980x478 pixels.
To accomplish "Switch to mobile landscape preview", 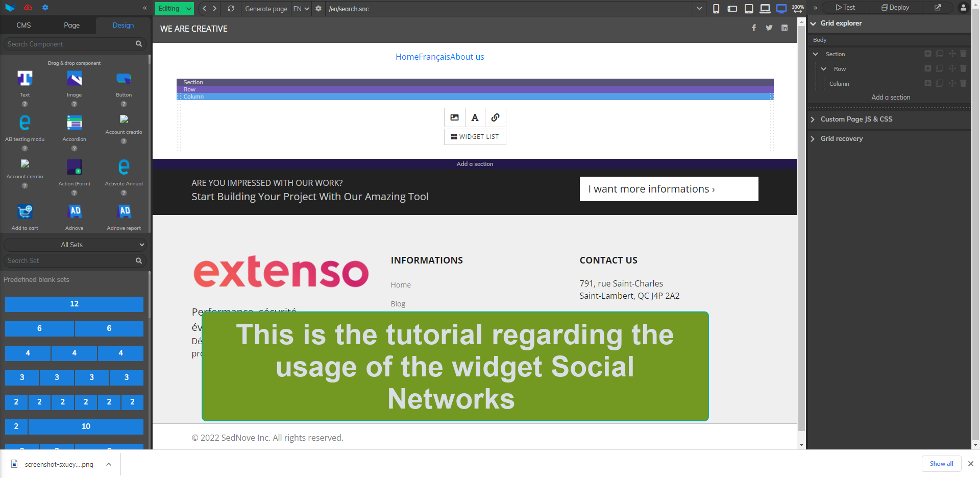I will (732, 9).
